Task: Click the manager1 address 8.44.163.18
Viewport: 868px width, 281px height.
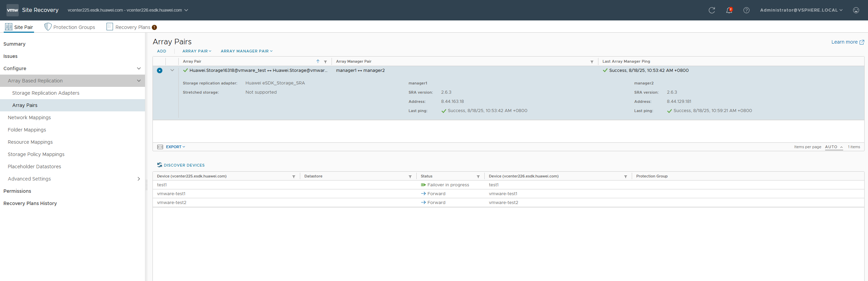Action: pyautogui.click(x=452, y=102)
